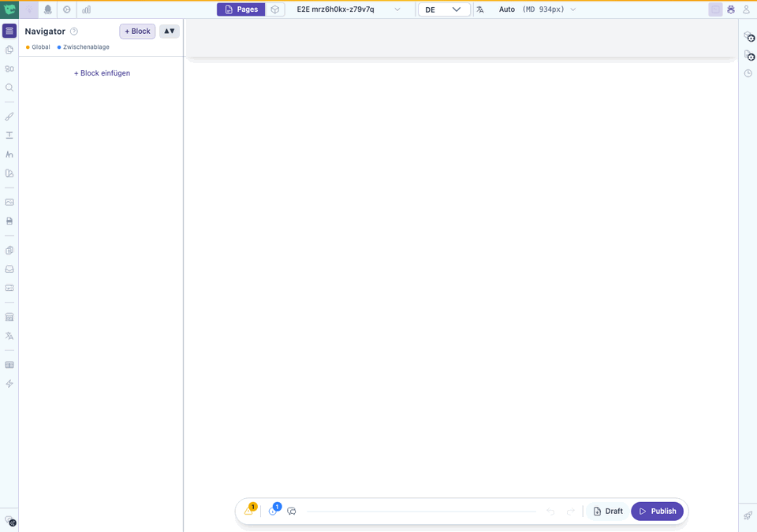Click the purple bug debug icon
757x532 pixels.
[731, 9]
